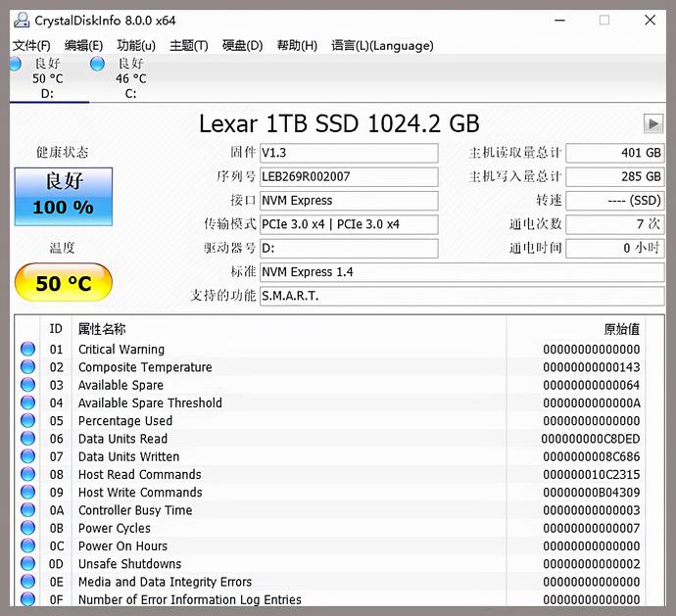Open the 帮助(H) menu
The image size is (676, 616).
[x=297, y=46]
